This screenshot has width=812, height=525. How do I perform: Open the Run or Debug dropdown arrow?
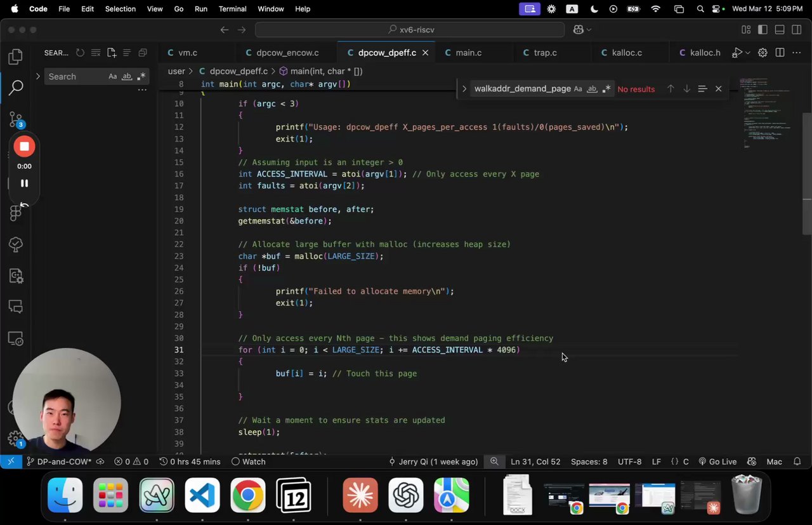click(x=748, y=53)
